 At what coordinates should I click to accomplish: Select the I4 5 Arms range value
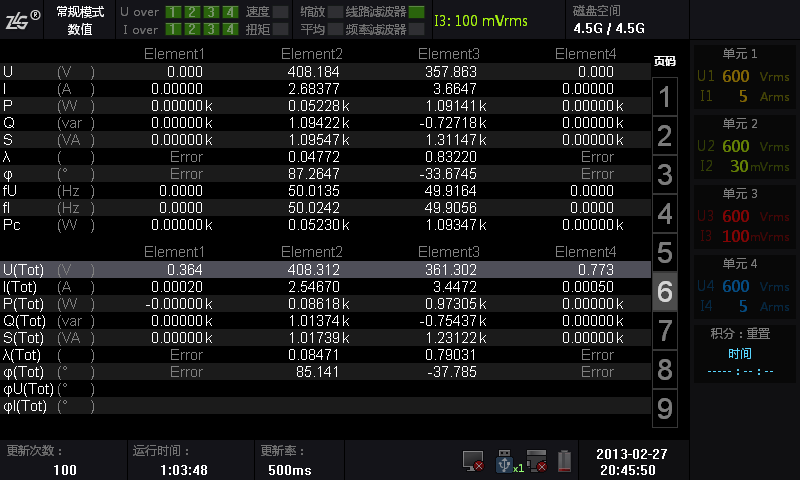click(x=744, y=306)
